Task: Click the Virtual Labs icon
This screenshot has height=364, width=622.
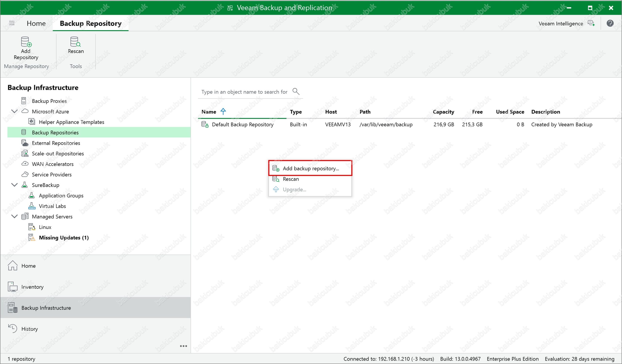Action: tap(32, 206)
